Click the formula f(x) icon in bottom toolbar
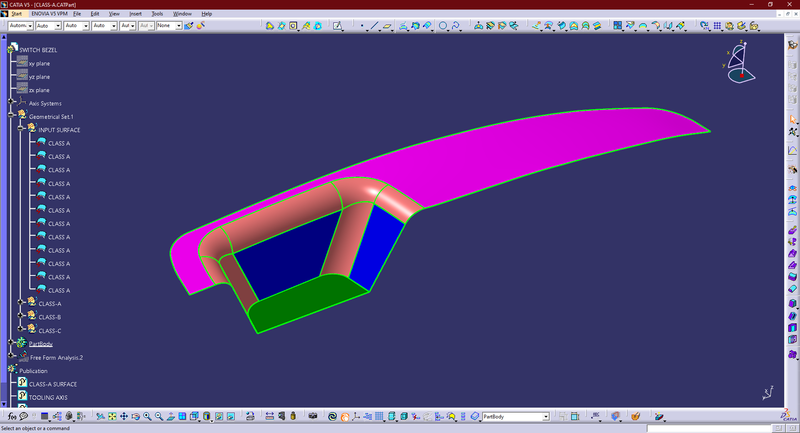800x433 pixels. point(10,416)
